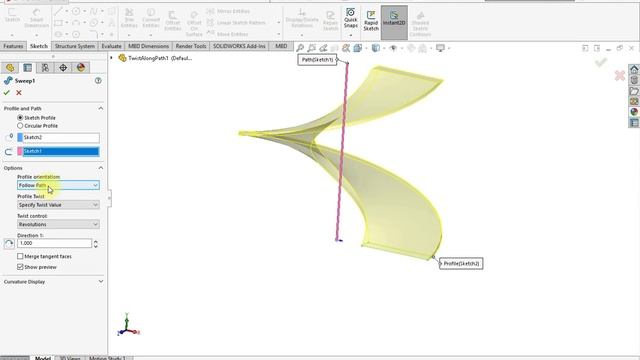Collapse the Options section
The width and height of the screenshot is (640, 360).
tap(101, 168)
